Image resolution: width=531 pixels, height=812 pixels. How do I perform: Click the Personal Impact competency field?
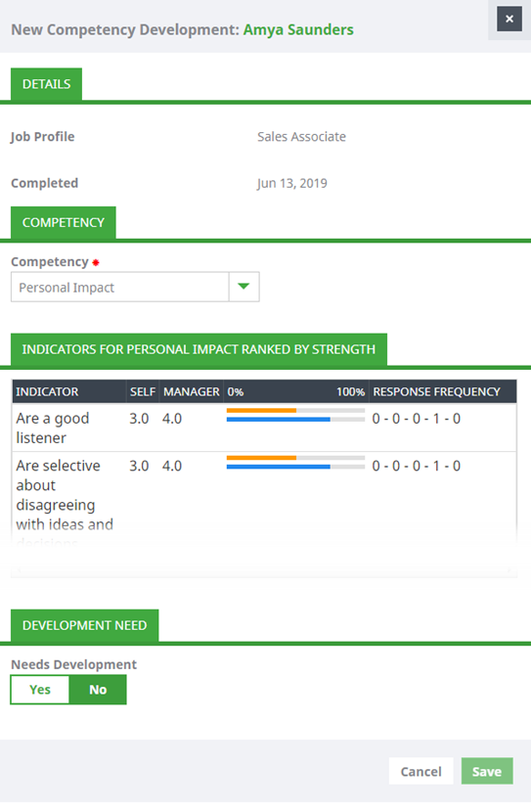tap(119, 287)
